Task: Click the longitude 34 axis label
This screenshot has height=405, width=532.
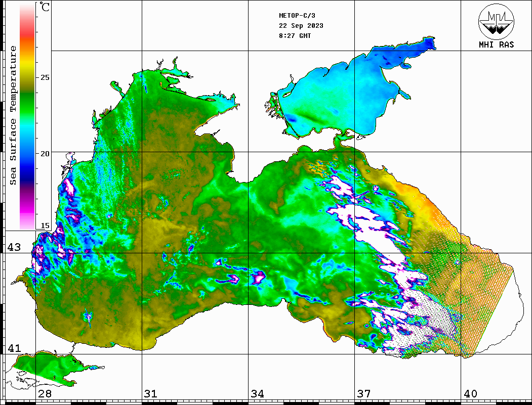Action: click(257, 393)
